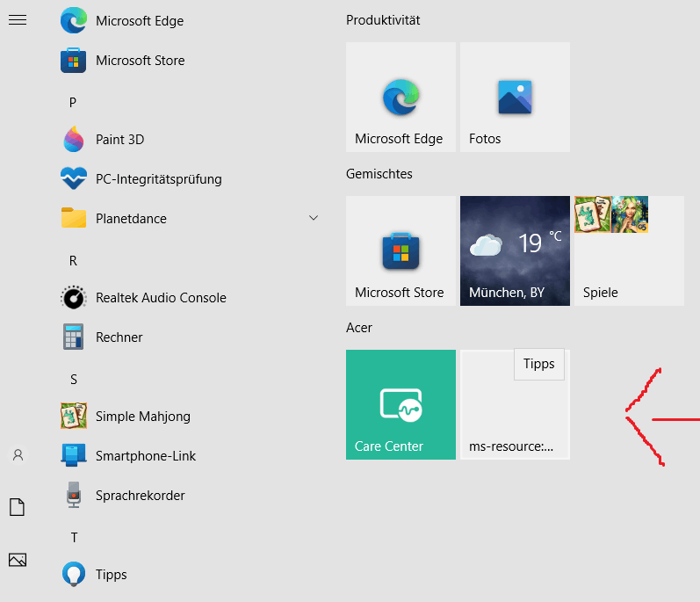The image size is (700, 602).
Task: Click the PC-Integritätsprüfung heart icon
Action: [74, 178]
